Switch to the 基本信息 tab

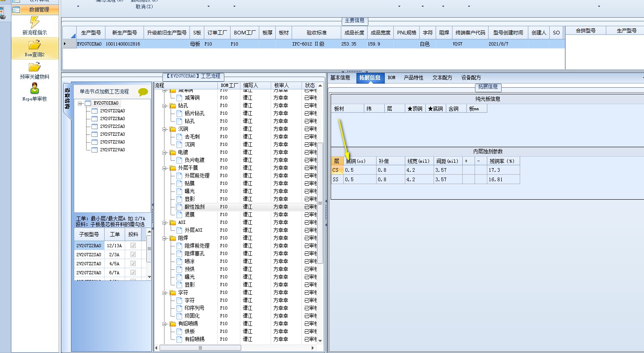[340, 78]
